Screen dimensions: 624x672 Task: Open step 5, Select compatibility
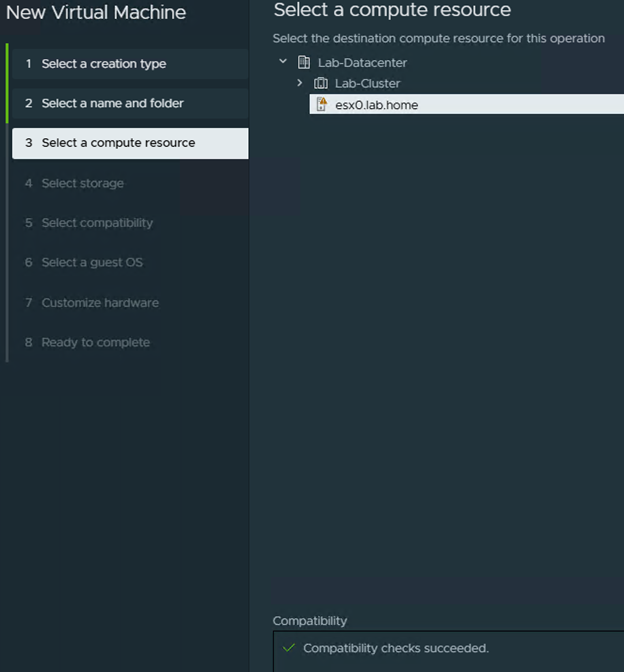[97, 223]
